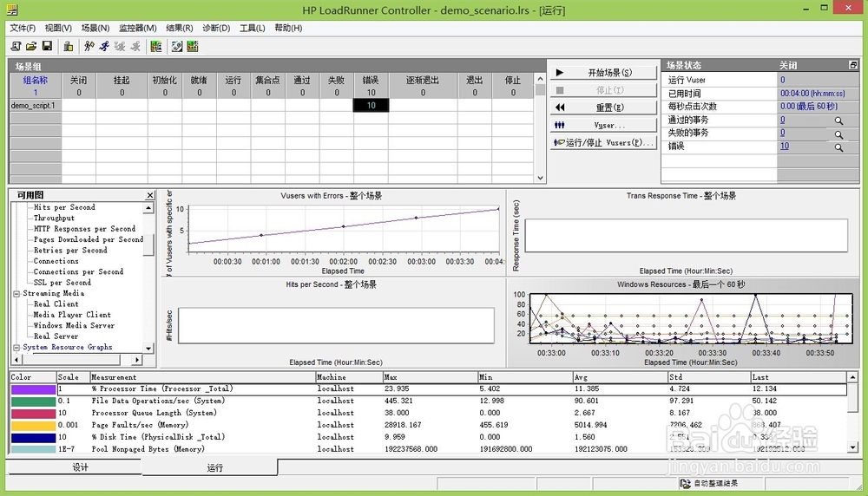Open the 工具(L) menu
Screen dimensions: 868x496
pos(252,28)
